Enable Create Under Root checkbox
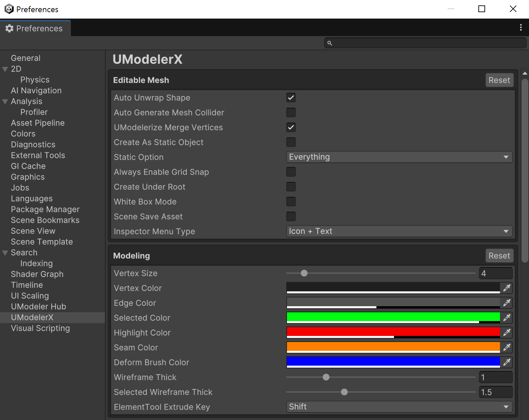Image resolution: width=529 pixels, height=420 pixels. click(291, 187)
